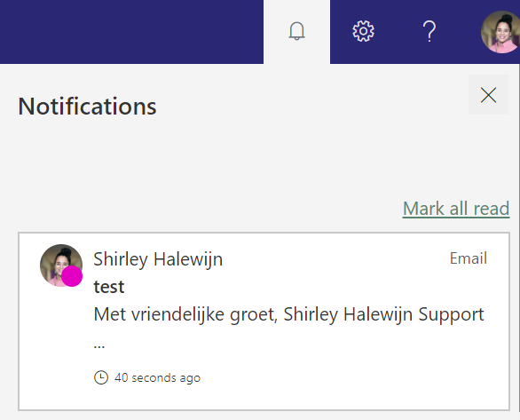Click the dark blue header bar

(131, 32)
